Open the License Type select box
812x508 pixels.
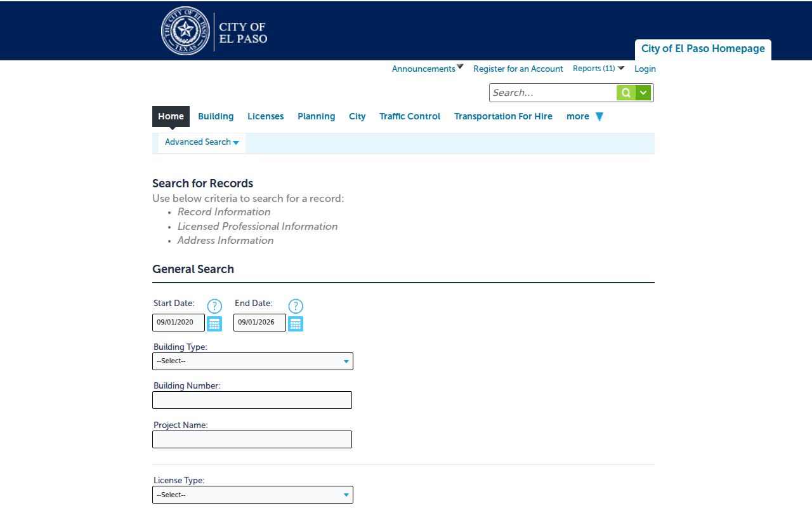click(252, 495)
